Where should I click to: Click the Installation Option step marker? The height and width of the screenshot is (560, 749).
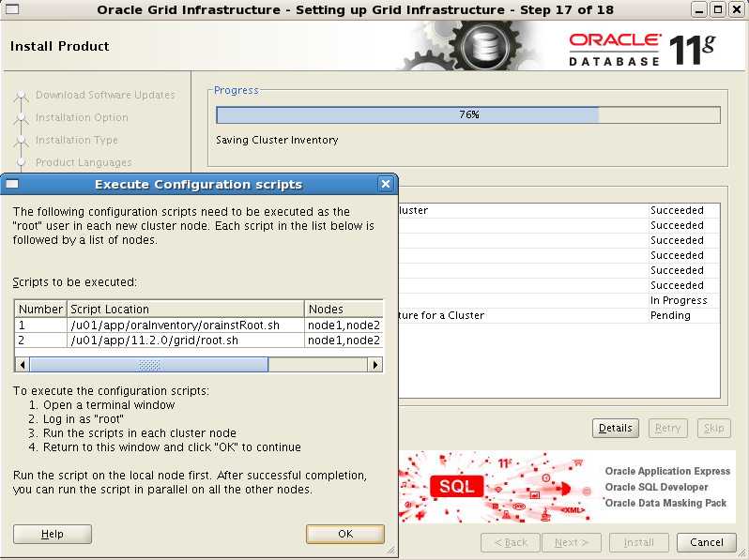coord(21,118)
